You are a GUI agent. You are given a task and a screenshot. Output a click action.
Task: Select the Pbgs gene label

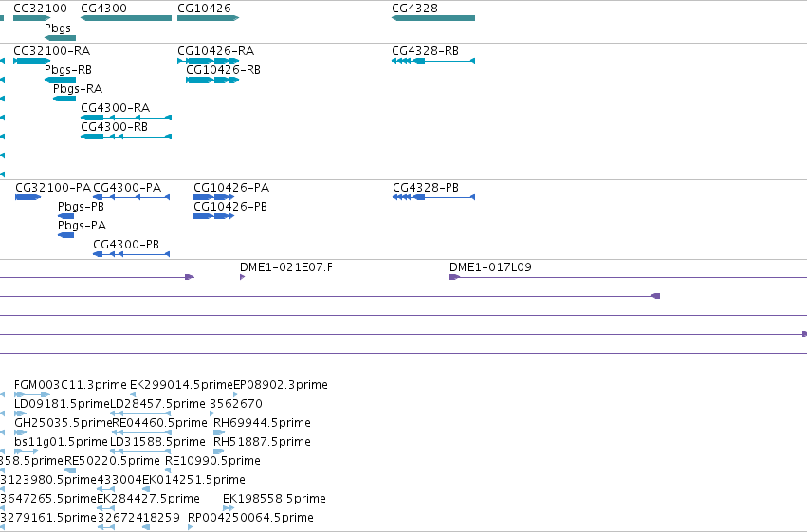click(58, 28)
